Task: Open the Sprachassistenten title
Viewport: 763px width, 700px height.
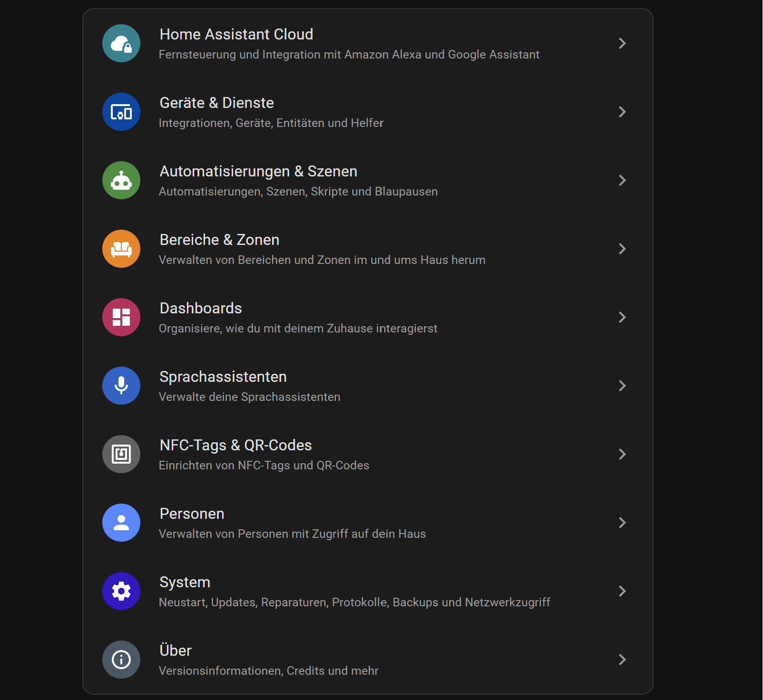Action: [223, 377]
